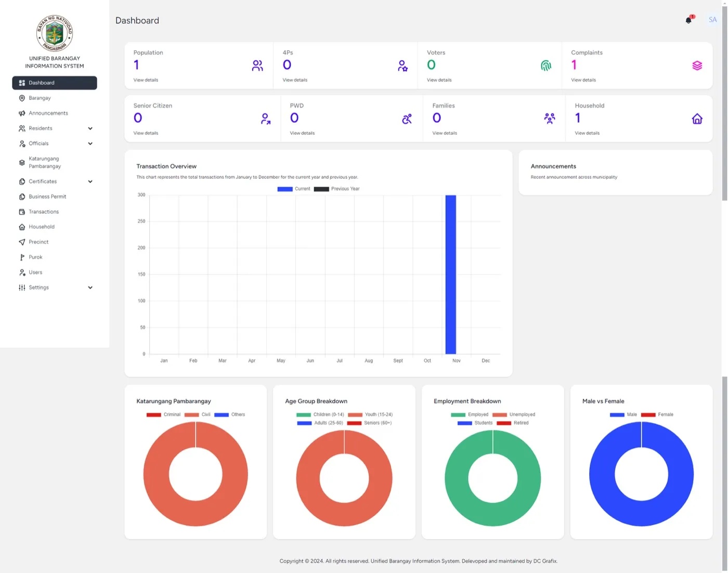Open the Users menu item

pos(55,272)
